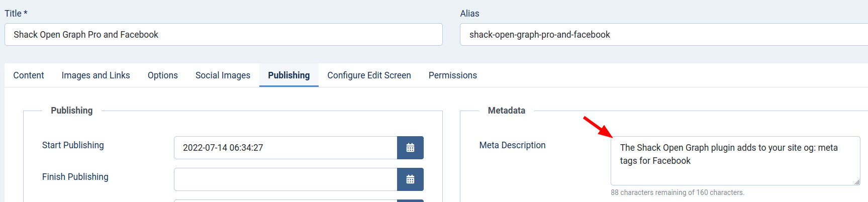Open the Images and Links tab

coord(95,75)
